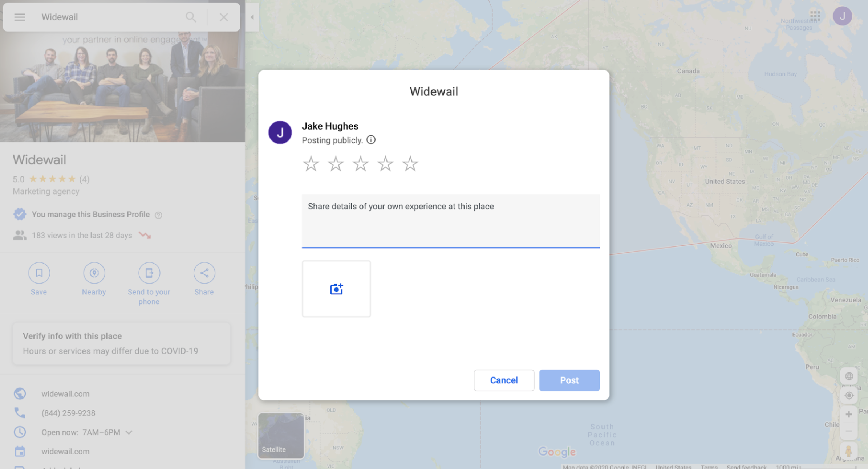868x469 pixels.
Task: Click the clock hours icon
Action: point(20,432)
